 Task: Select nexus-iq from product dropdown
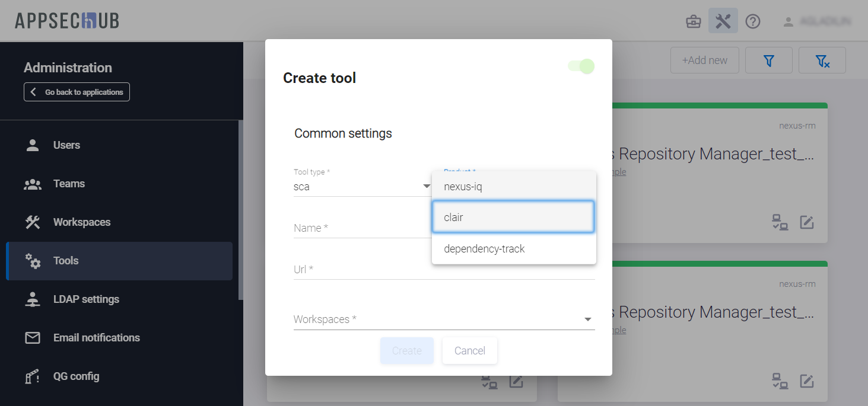(x=514, y=187)
